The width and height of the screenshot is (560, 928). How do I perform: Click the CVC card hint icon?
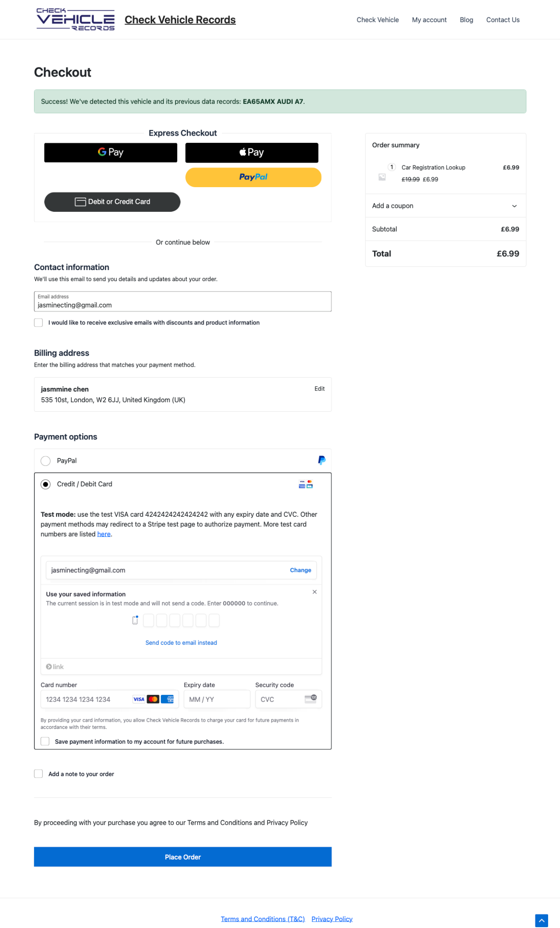311,699
